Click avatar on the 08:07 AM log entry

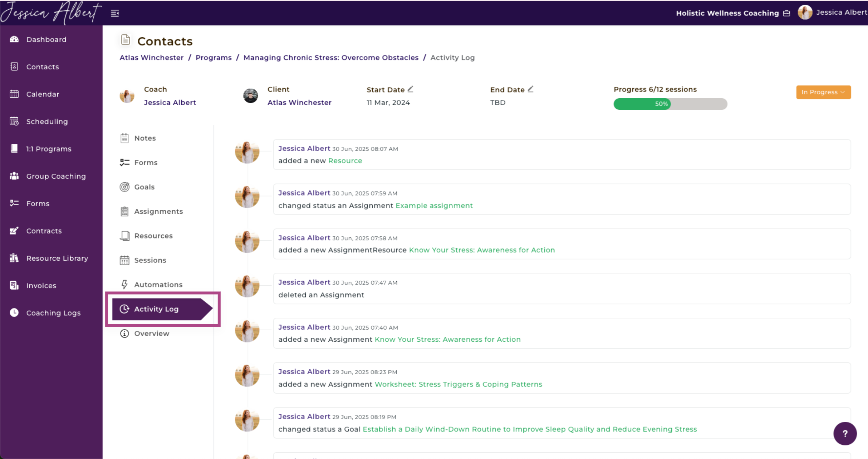click(247, 152)
